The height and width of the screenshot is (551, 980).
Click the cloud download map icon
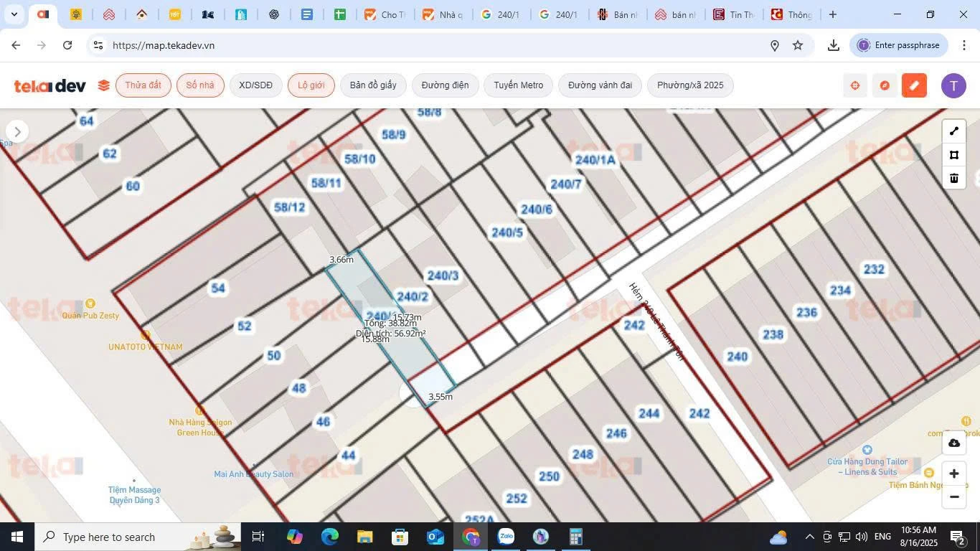coord(954,443)
